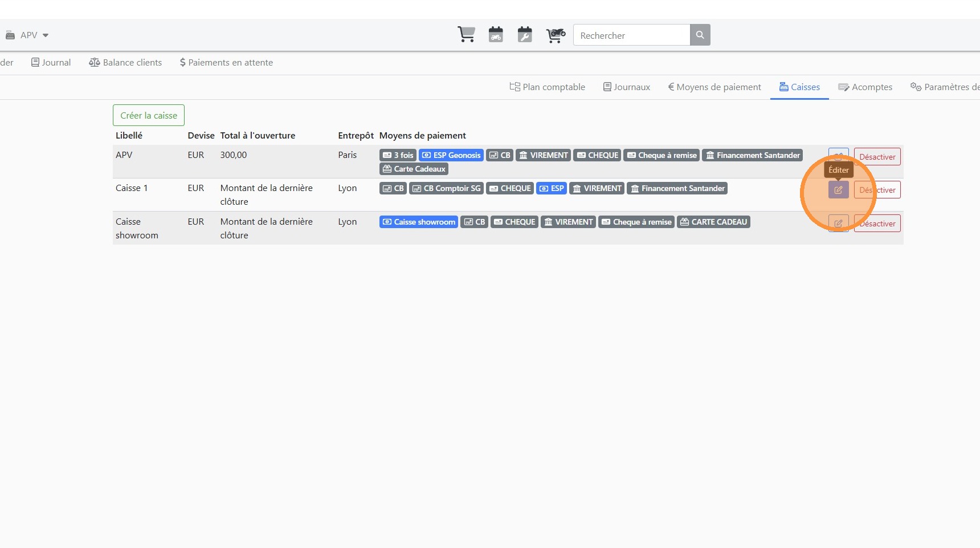Click Désactiver for Caisse 1
Screen dimensions: 980x548
pyautogui.click(x=877, y=190)
